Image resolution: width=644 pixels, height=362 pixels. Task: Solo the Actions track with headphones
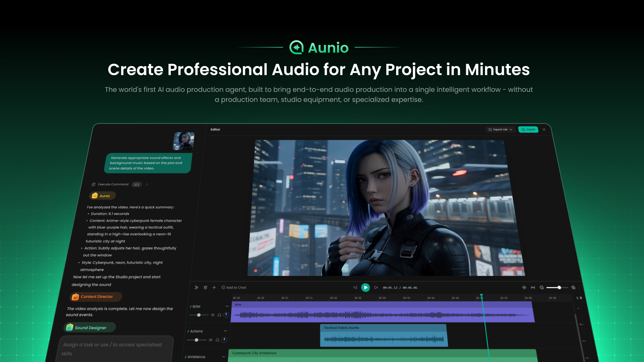[x=217, y=340]
